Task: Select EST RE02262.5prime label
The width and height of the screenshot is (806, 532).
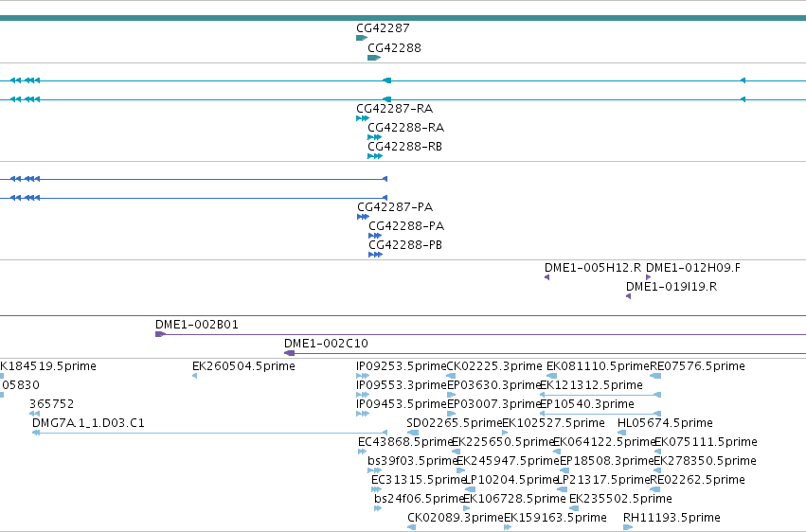Action: point(697,480)
